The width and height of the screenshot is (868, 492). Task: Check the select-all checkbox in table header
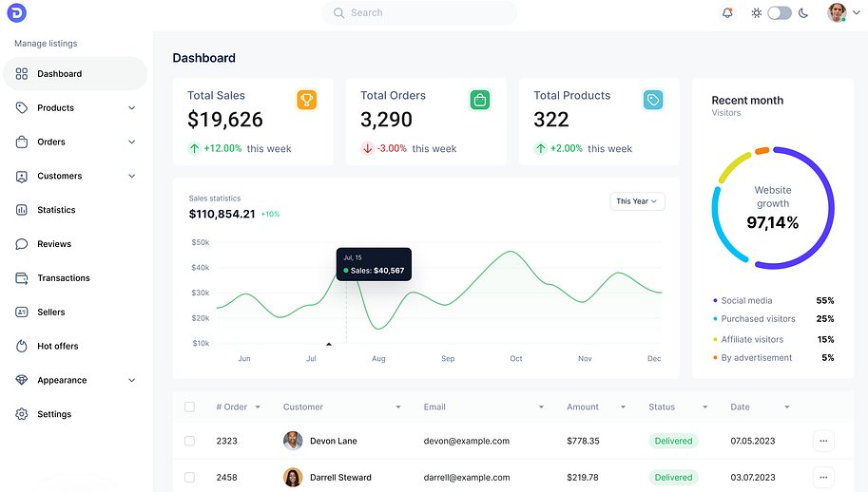tap(190, 407)
